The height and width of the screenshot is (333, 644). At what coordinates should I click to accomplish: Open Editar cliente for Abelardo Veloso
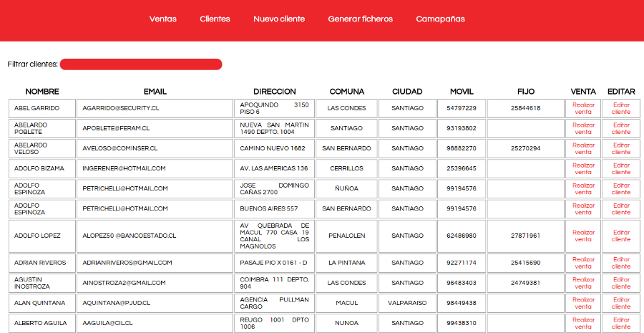[x=621, y=148]
